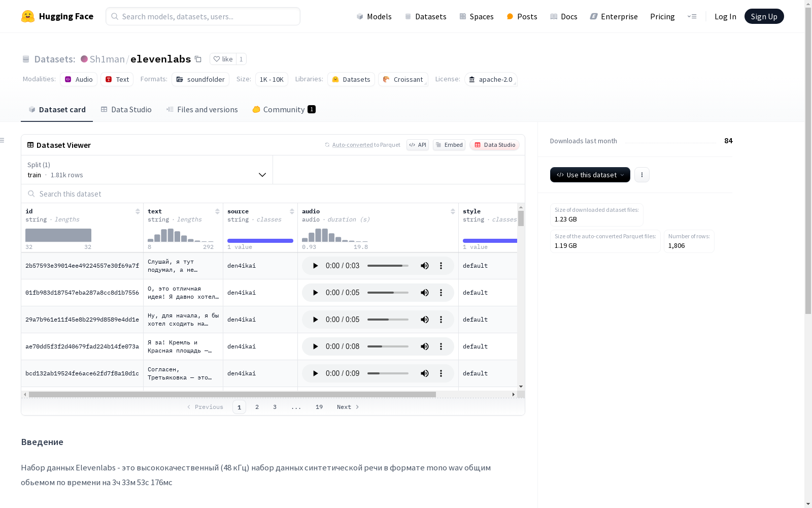Screen dimensions: 812x508
Task: Select the Croissant library tag
Action: (x=403, y=79)
